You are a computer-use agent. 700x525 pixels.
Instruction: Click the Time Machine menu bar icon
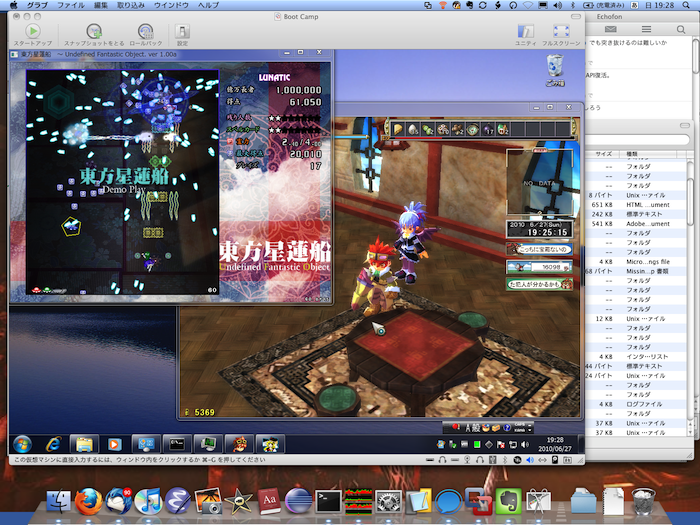(x=513, y=5)
